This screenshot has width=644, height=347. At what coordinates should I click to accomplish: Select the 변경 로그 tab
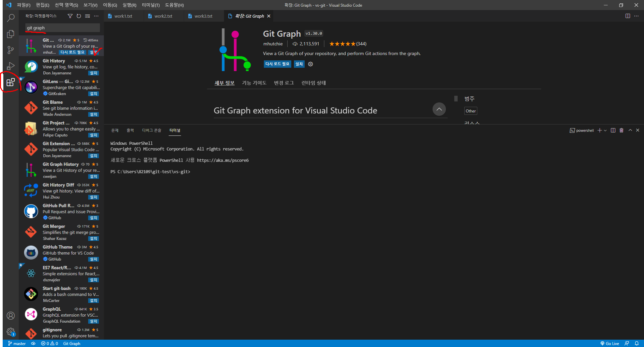[x=284, y=83]
